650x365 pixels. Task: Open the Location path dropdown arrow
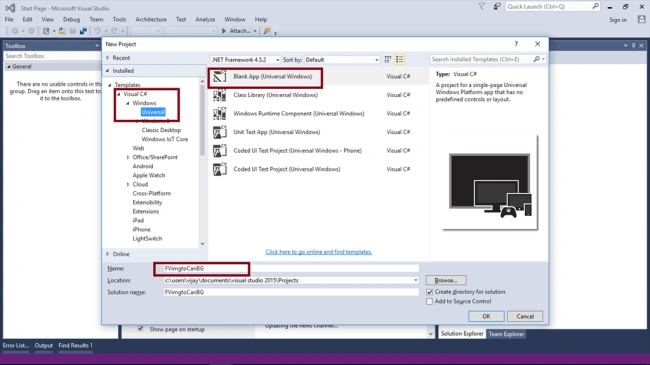point(415,280)
